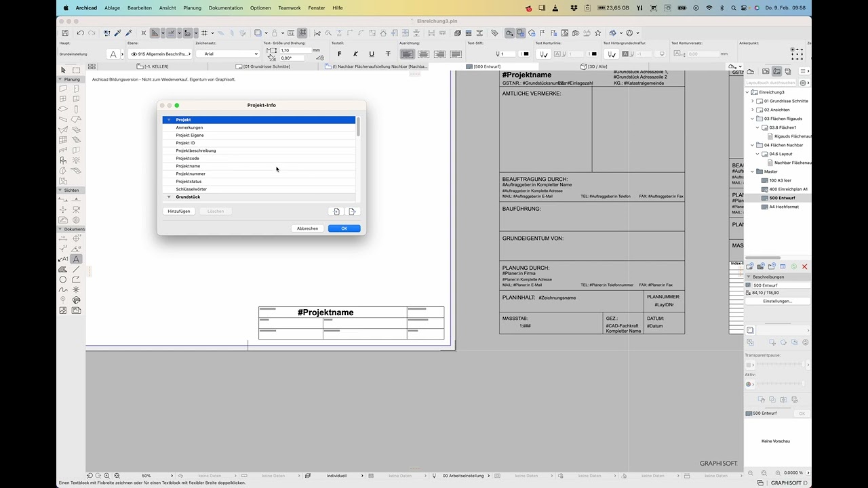Select the Label A1 tool
Image resolution: width=868 pixels, height=488 pixels.
click(x=63, y=259)
